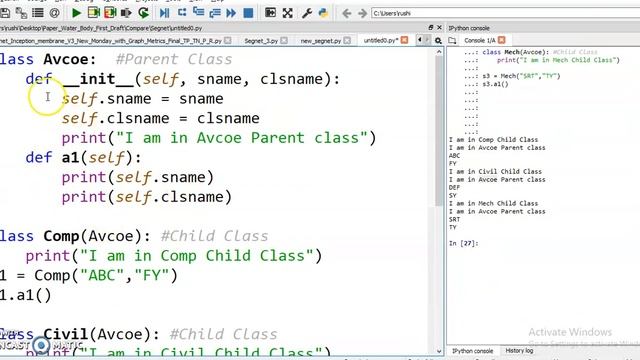Close the untitled0.py tab
The height and width of the screenshot is (360, 640).
tap(404, 40)
